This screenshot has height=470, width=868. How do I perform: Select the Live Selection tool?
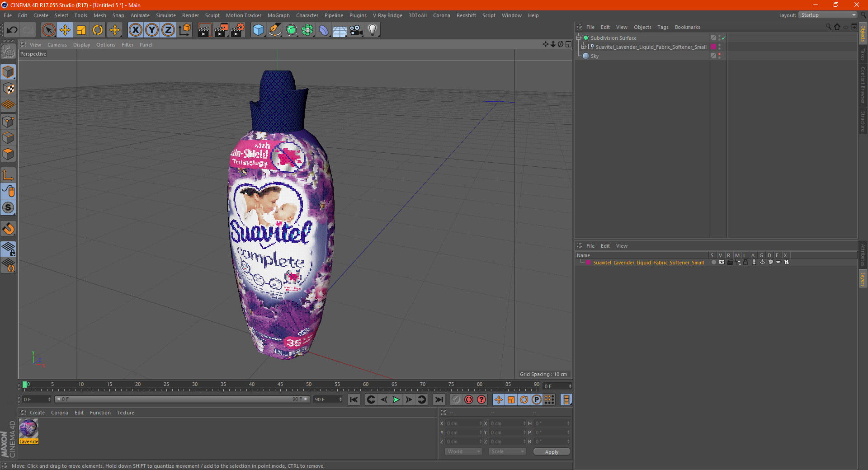point(48,30)
